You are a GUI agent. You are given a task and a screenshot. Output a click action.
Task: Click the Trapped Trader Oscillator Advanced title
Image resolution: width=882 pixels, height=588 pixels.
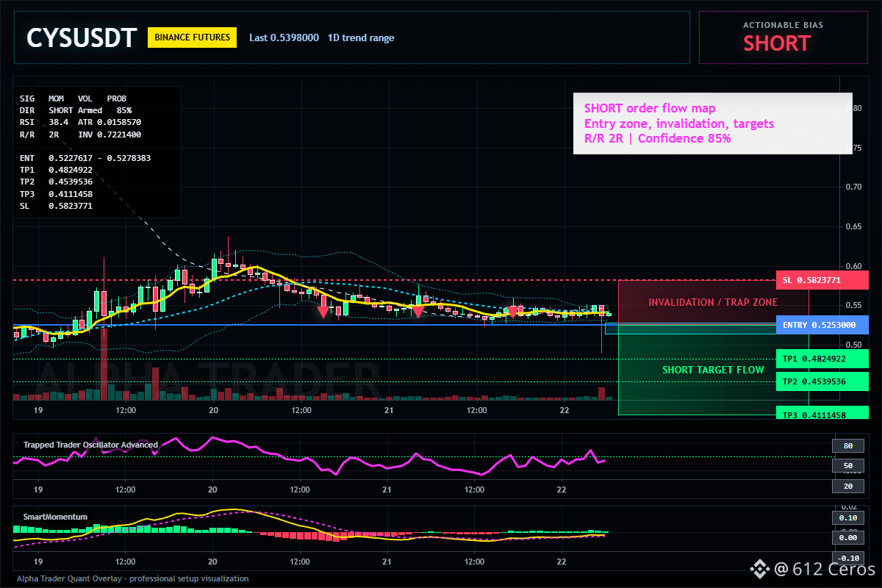point(90,445)
